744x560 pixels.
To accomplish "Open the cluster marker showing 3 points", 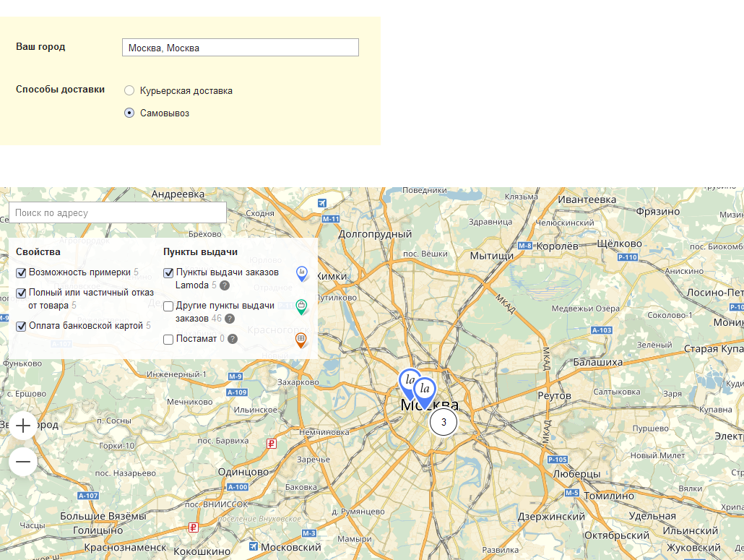I will pos(444,422).
